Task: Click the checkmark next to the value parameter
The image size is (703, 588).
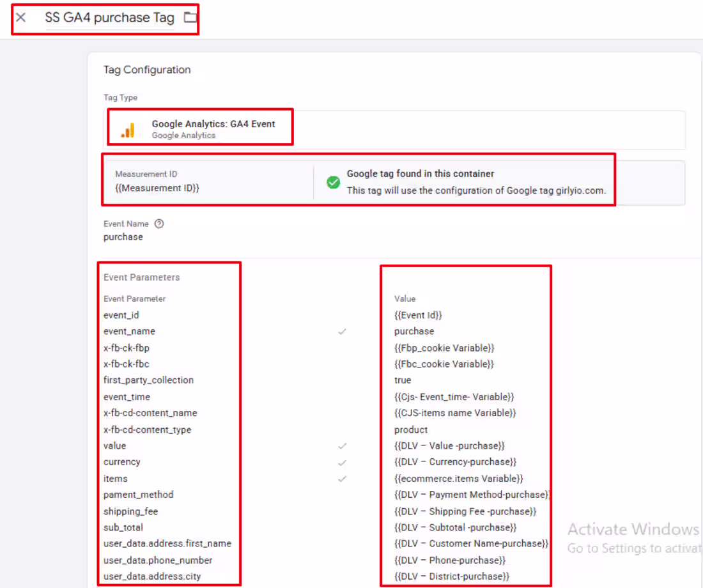Action: coord(343,445)
